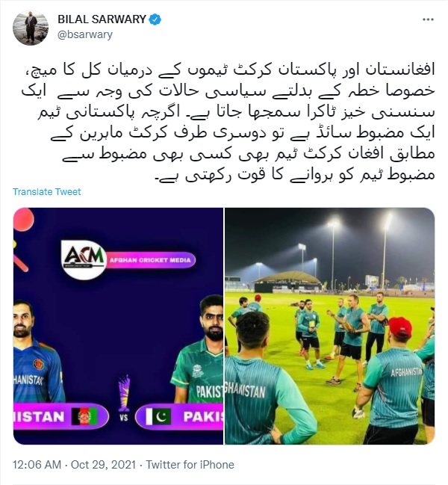Click Translate Tweet
This screenshot has height=485, width=448.
pos(46,192)
